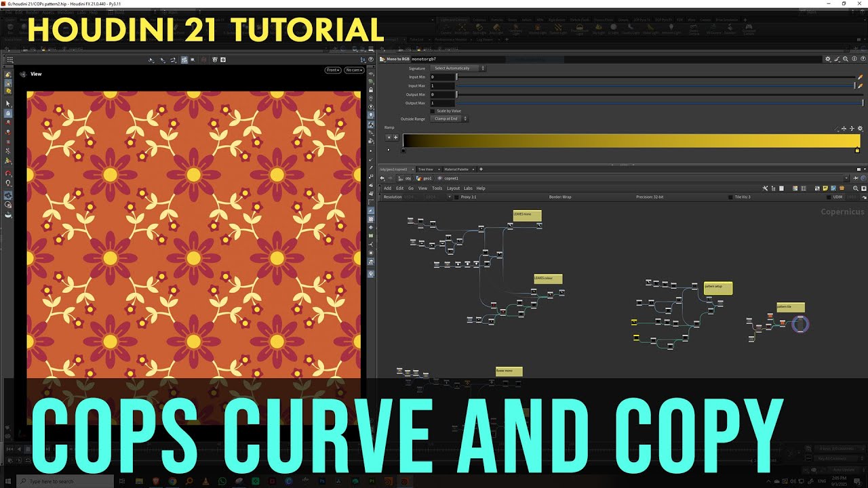Select the black left ramp key marker
Screen dimensions: 868x488
point(403,150)
